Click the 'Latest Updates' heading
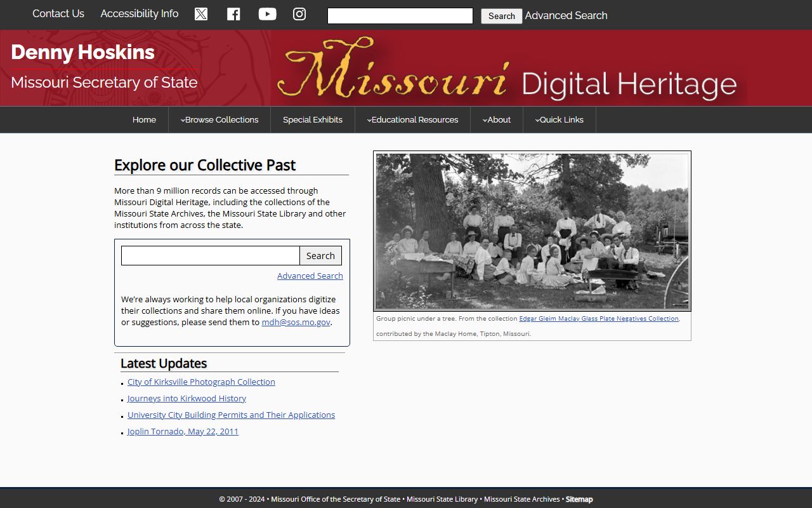 coord(164,363)
